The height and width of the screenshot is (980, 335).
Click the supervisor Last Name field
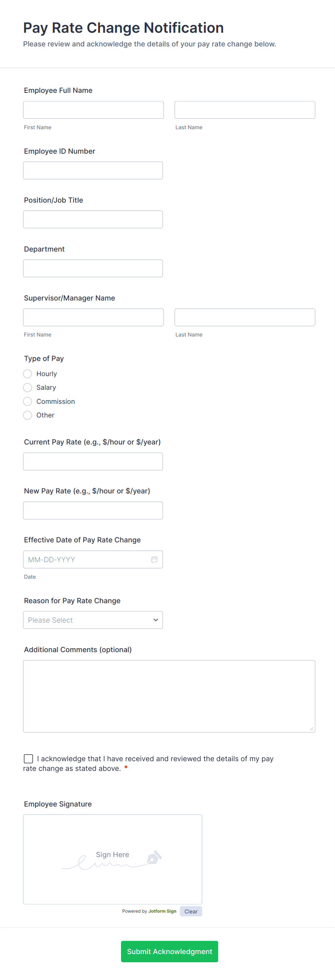point(245,317)
